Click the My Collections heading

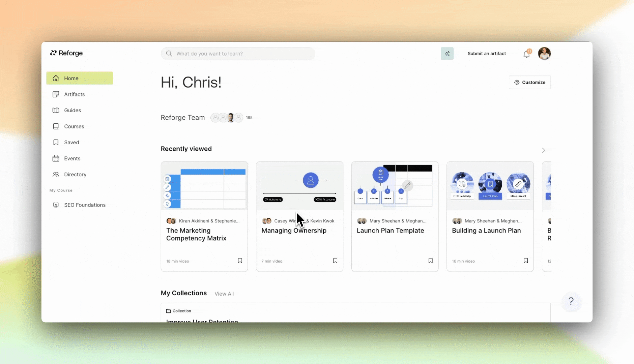184,293
